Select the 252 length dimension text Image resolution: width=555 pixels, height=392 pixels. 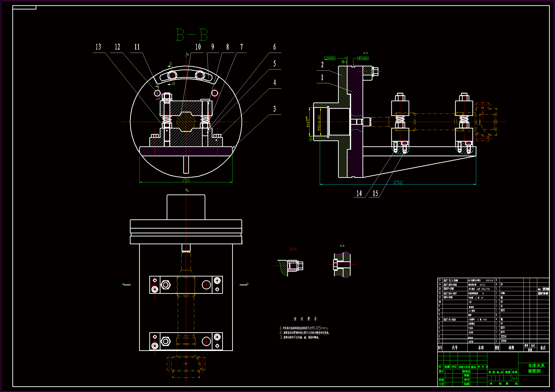click(x=398, y=182)
